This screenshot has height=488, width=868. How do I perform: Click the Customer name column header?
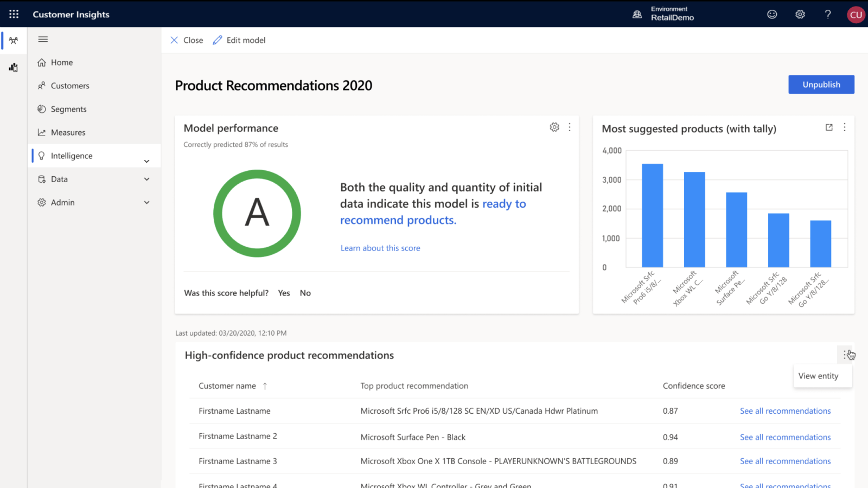[x=227, y=386]
